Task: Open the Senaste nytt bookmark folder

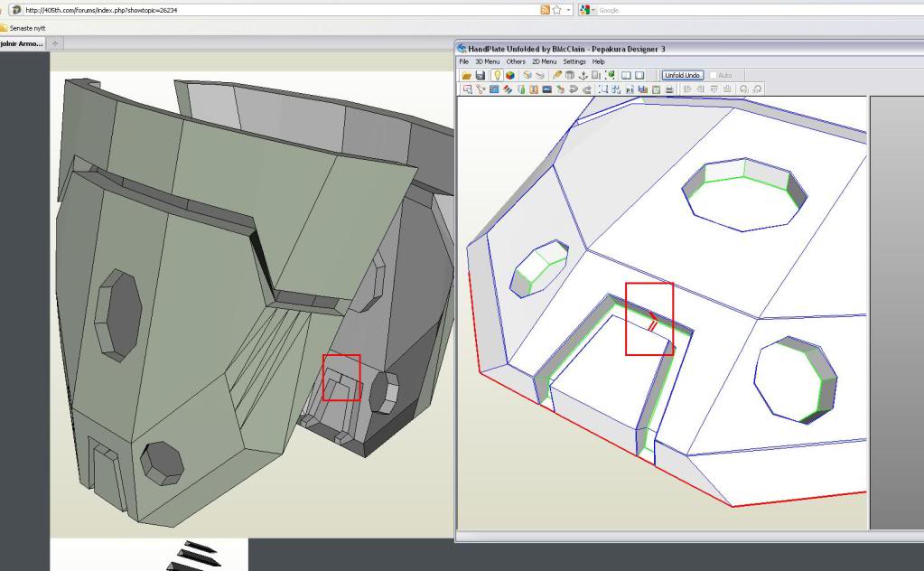Action: coord(23,28)
